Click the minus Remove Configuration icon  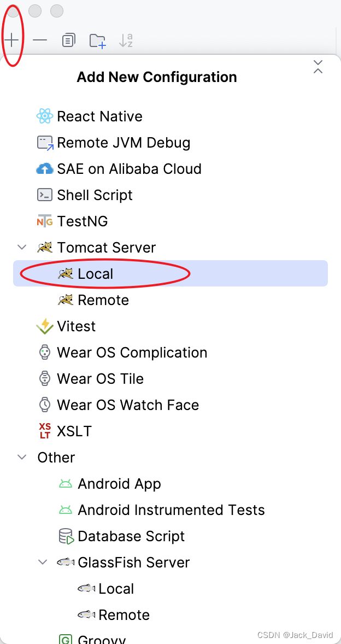pyautogui.click(x=40, y=40)
